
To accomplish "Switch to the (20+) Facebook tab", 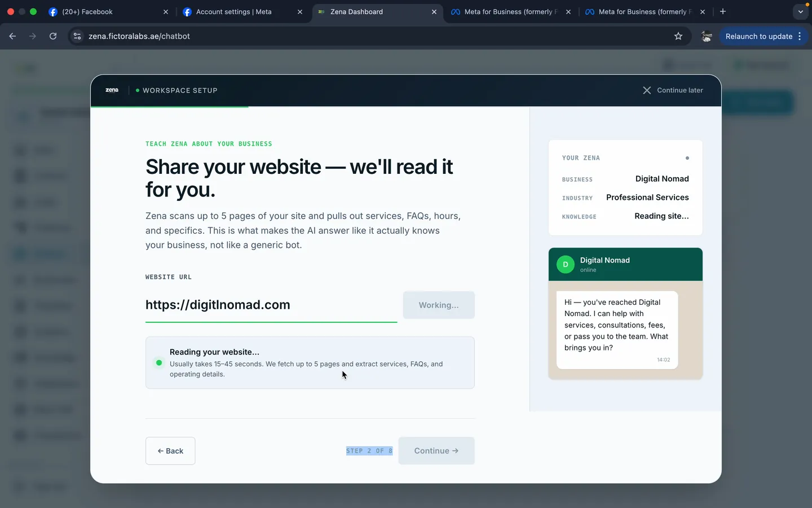I will tap(108, 11).
